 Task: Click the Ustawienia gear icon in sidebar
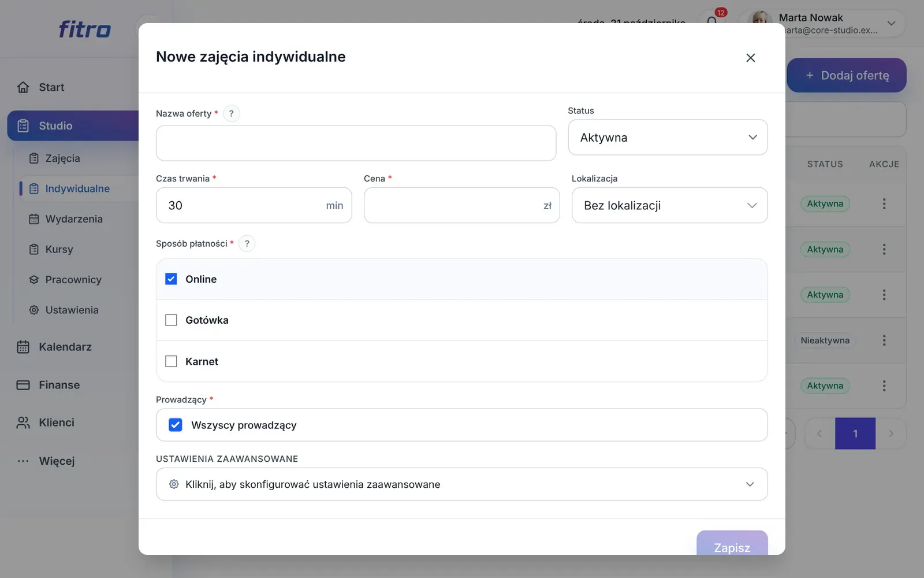pyautogui.click(x=34, y=310)
